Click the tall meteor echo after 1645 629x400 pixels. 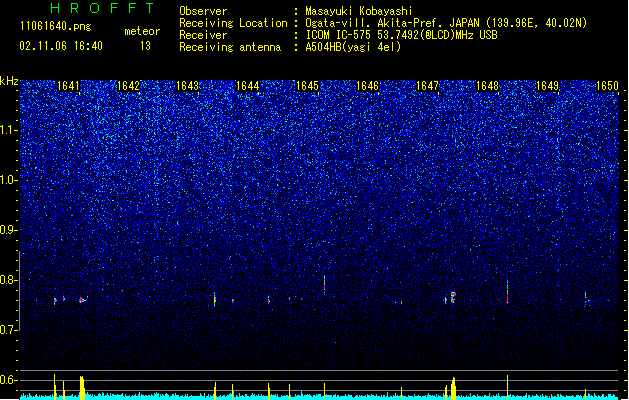click(x=324, y=285)
